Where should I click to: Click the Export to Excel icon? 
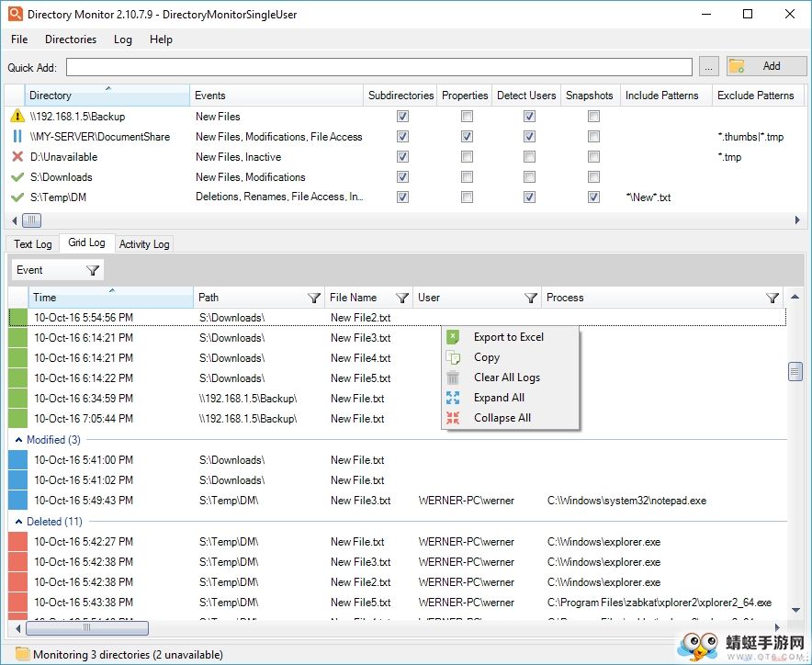pos(453,337)
